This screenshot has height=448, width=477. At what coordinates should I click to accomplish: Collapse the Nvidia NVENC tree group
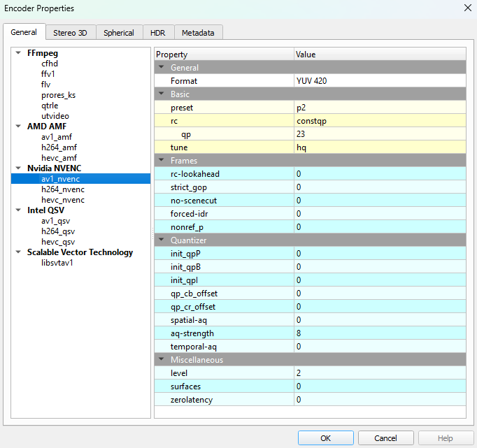click(x=18, y=168)
